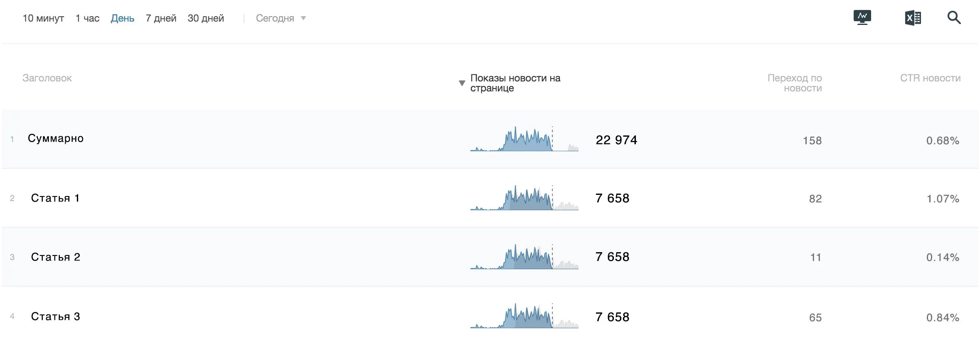Sort by CTR новости column
This screenshot has width=980, height=344.
point(930,78)
